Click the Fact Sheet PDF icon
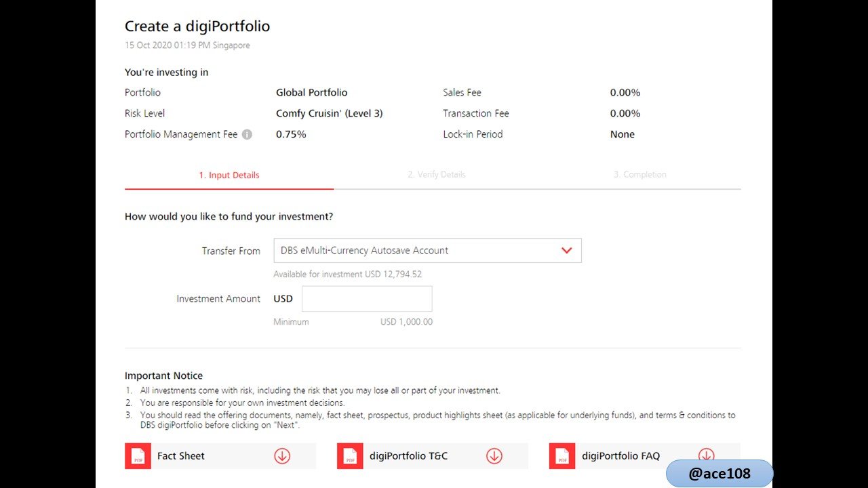The image size is (868, 488). [138, 456]
